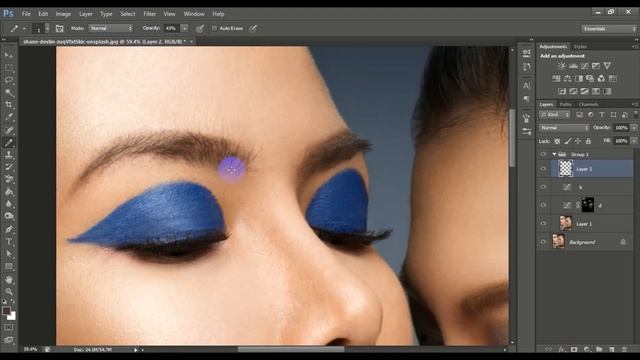Select the History Brush tool

click(9, 167)
